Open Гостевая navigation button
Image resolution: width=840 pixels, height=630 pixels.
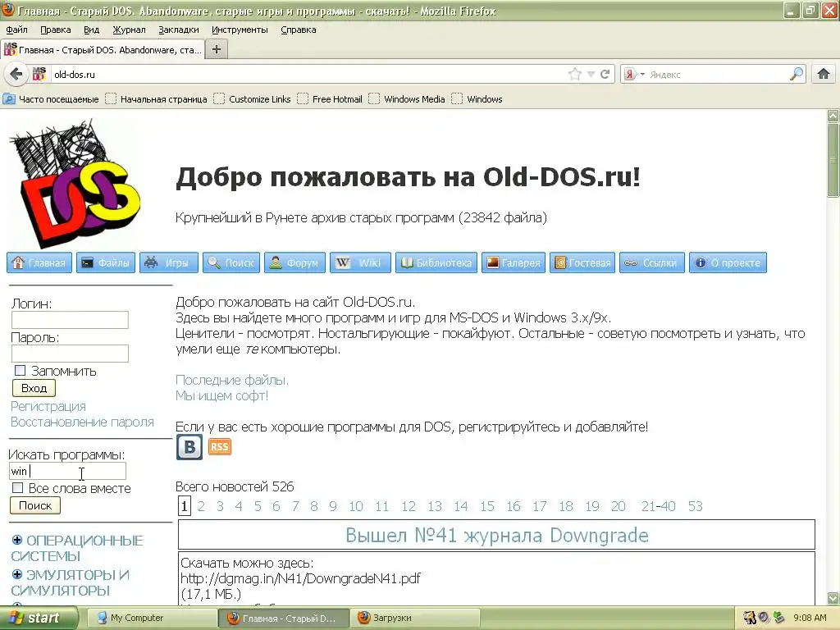pyautogui.click(x=582, y=262)
